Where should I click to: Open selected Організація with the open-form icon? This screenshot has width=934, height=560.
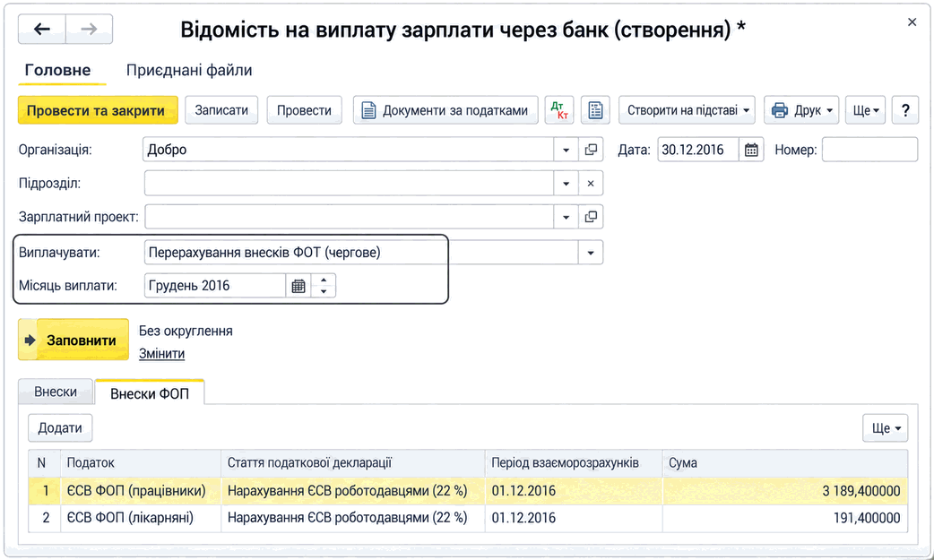(x=591, y=151)
